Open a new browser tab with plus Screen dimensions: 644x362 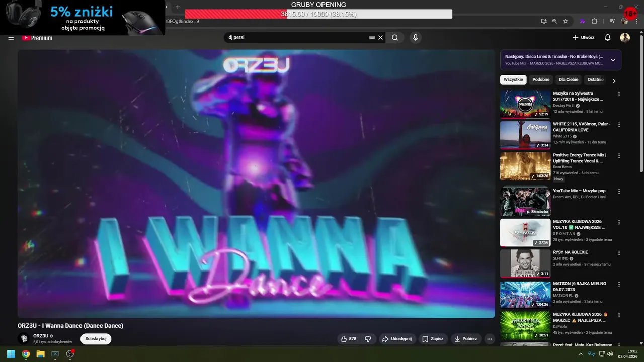click(x=178, y=7)
